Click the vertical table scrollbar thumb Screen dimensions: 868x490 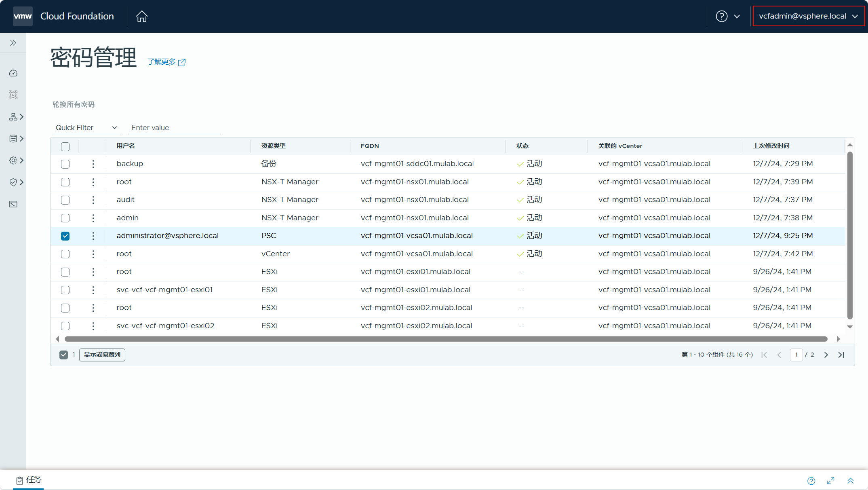pyautogui.click(x=850, y=235)
